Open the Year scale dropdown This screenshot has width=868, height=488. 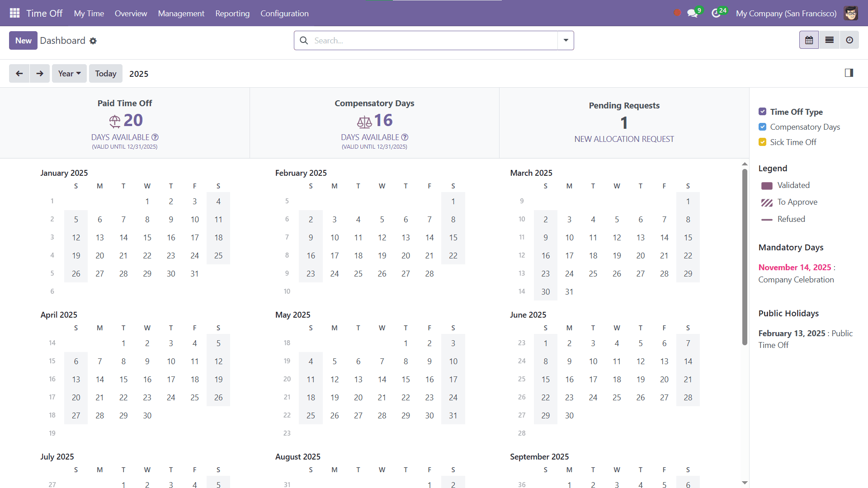coord(69,73)
